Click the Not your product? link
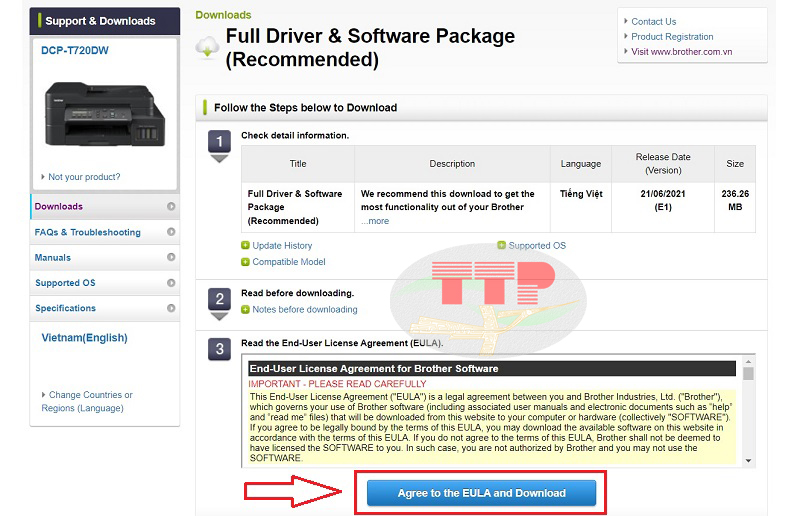Screen dimensions: 800x516 point(84,177)
